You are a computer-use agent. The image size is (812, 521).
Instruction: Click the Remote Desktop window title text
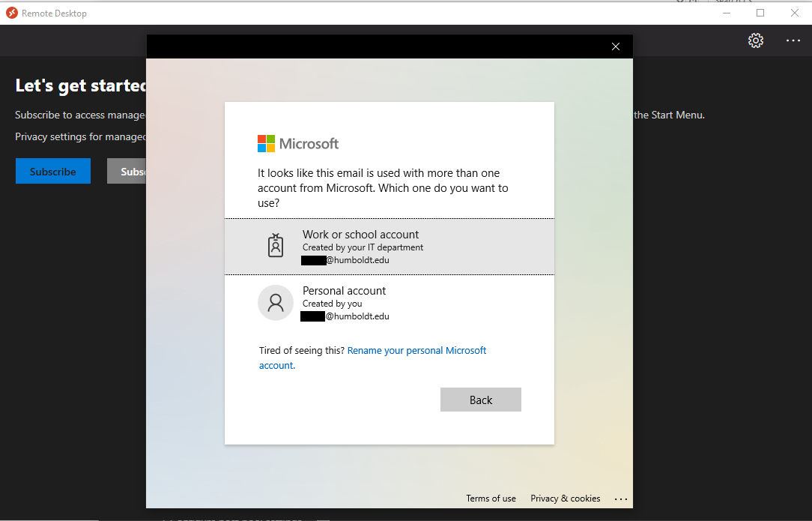(x=55, y=13)
